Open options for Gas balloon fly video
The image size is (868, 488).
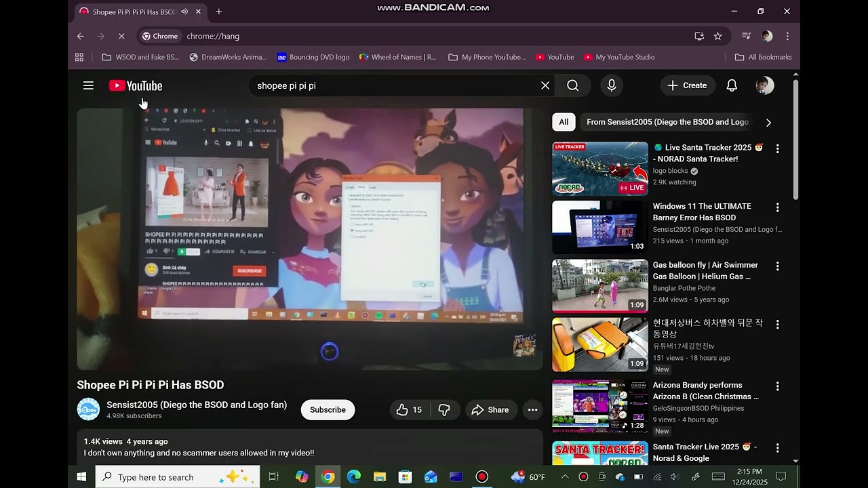point(778,266)
